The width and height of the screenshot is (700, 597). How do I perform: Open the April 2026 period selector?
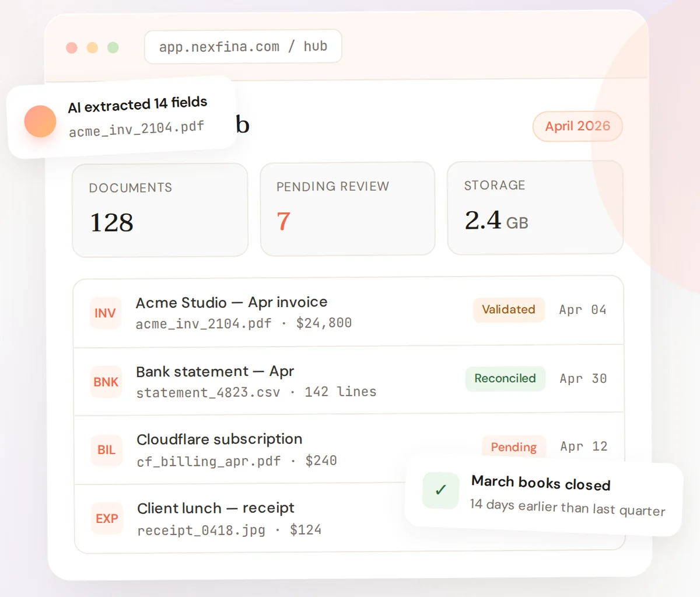(577, 126)
